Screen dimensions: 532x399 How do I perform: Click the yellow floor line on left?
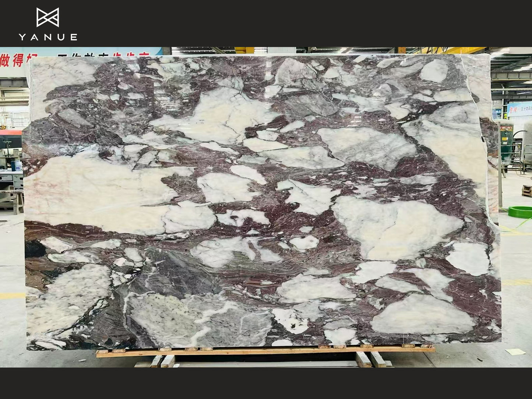click(x=12, y=296)
